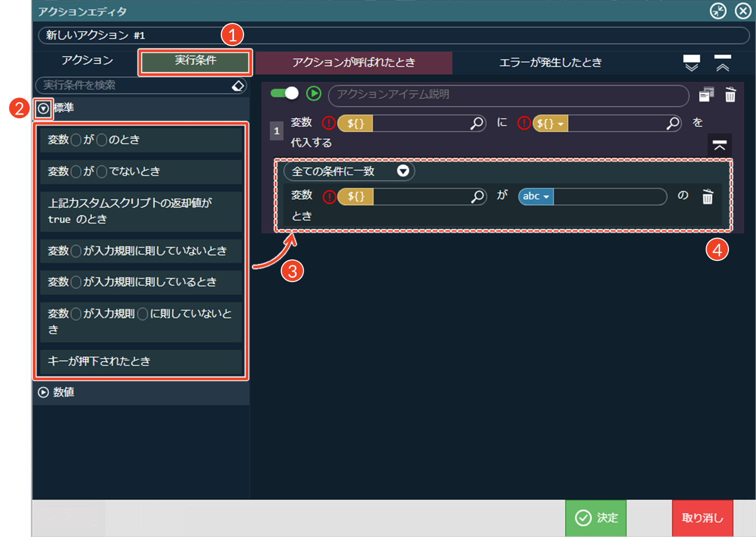This screenshot has height=537, width=756.
Task: Click the アクションアイテム説明 input field
Action: pos(508,95)
